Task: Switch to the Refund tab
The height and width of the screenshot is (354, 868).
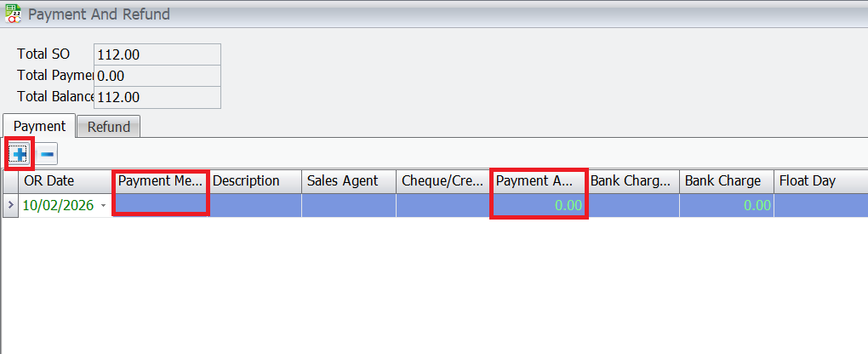Action: (109, 127)
